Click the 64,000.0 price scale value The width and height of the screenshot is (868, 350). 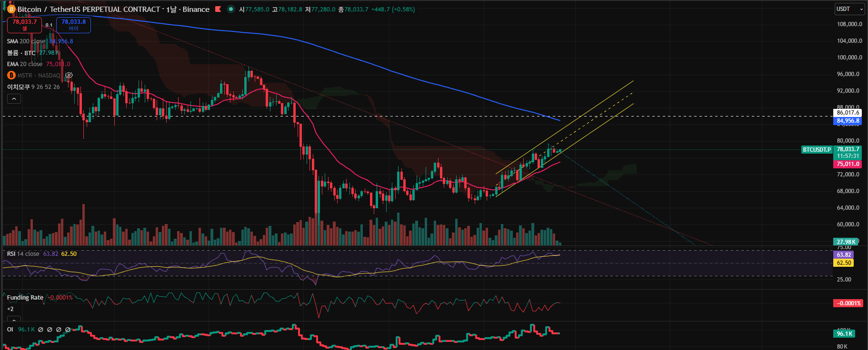click(x=848, y=208)
